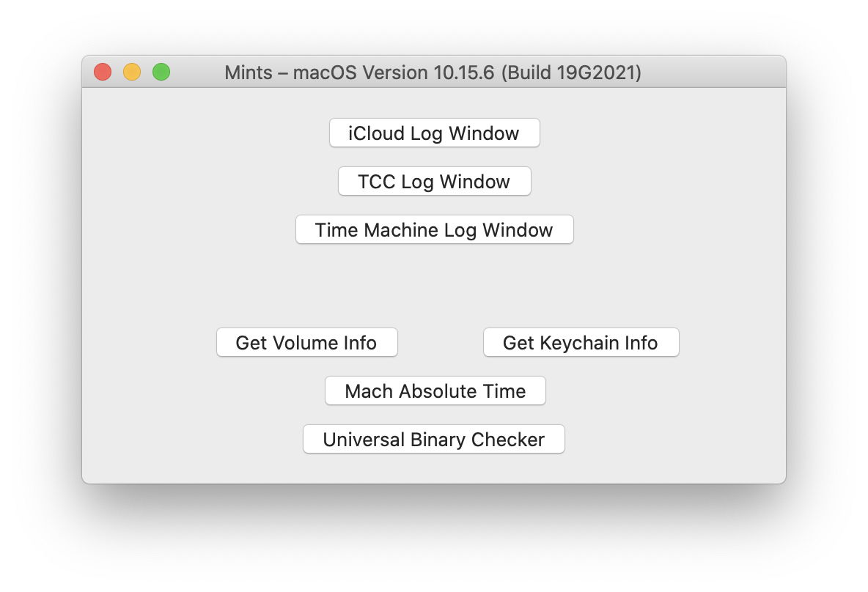Screen dimensions: 868x592
Task: Click Get Keychain Info
Action: coord(581,342)
